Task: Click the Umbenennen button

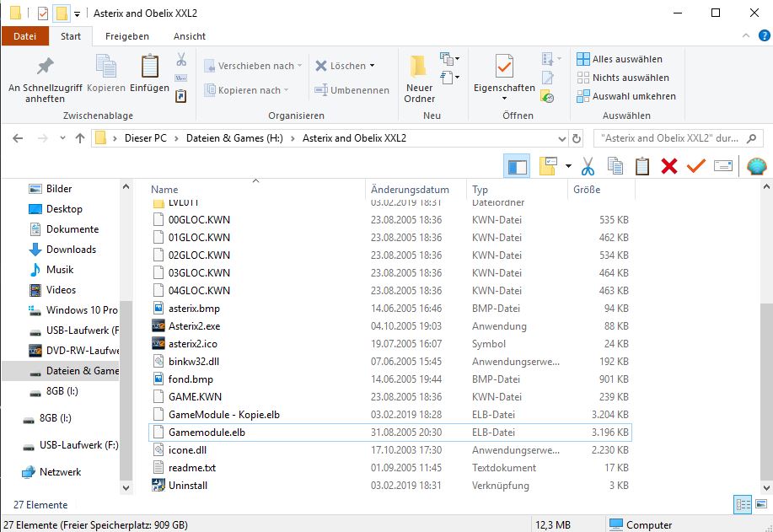Action: pos(352,90)
